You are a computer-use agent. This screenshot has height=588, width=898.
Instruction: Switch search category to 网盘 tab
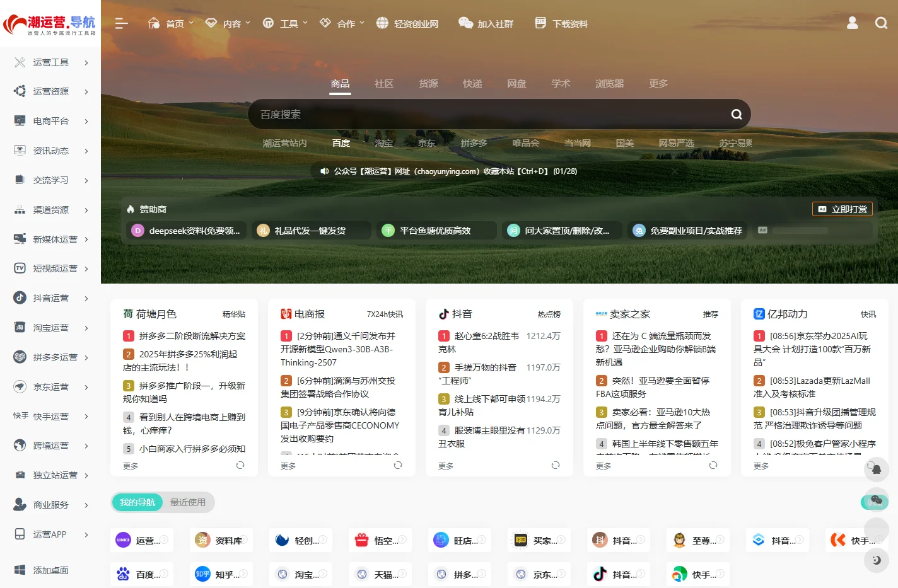pos(516,83)
